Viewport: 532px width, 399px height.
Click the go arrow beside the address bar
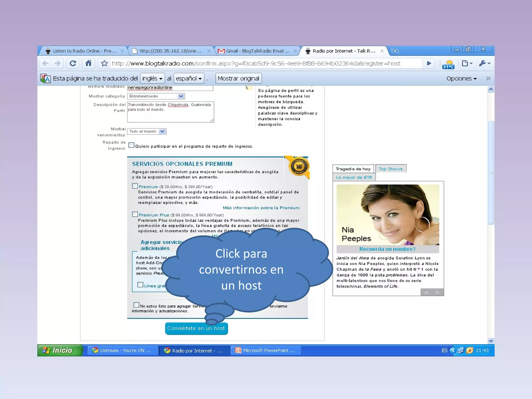(x=429, y=63)
